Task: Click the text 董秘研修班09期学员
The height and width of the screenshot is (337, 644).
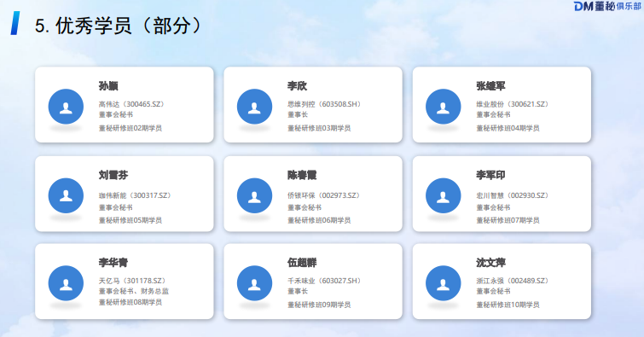Action: click(x=319, y=305)
